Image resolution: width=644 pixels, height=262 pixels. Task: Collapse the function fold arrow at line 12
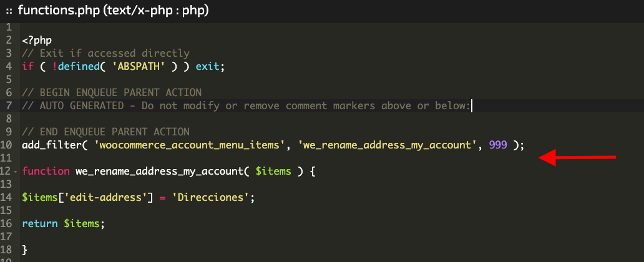[15, 172]
